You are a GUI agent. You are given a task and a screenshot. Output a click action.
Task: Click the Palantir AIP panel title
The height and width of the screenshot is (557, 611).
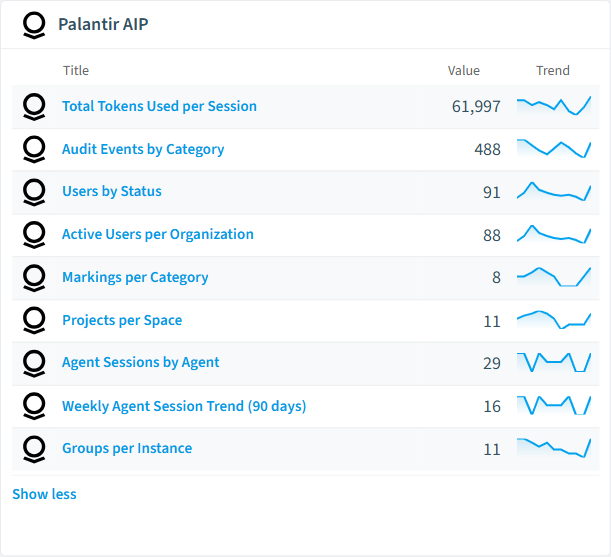(103, 24)
